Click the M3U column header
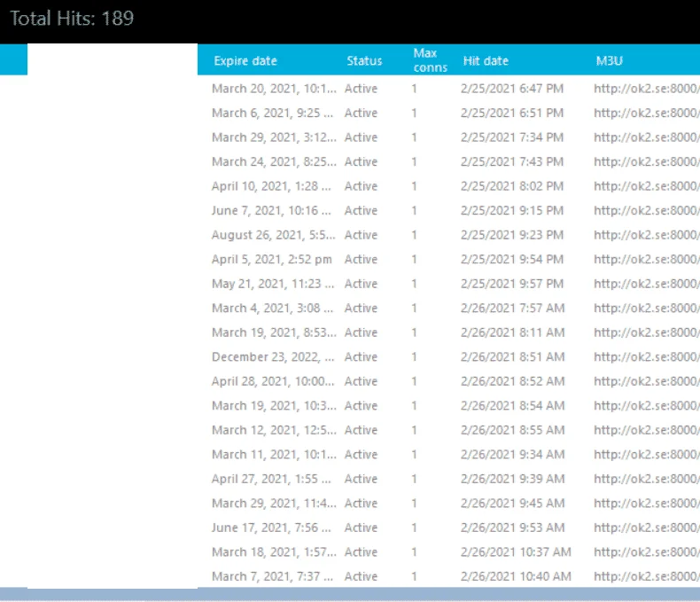This screenshot has height=602, width=700. point(609,61)
